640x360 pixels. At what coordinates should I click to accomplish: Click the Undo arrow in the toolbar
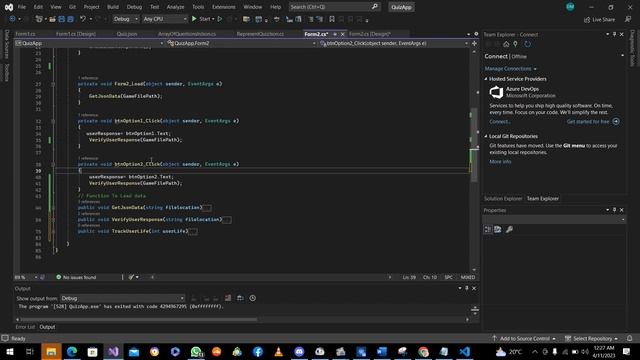pyautogui.click(x=83, y=19)
